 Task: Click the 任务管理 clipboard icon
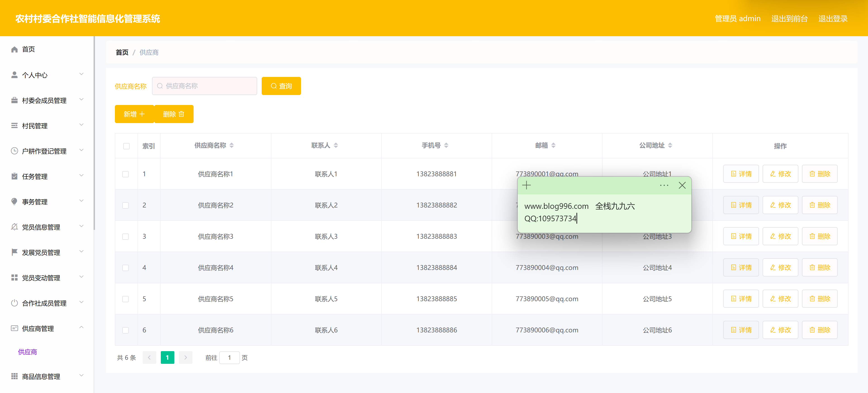(x=14, y=176)
